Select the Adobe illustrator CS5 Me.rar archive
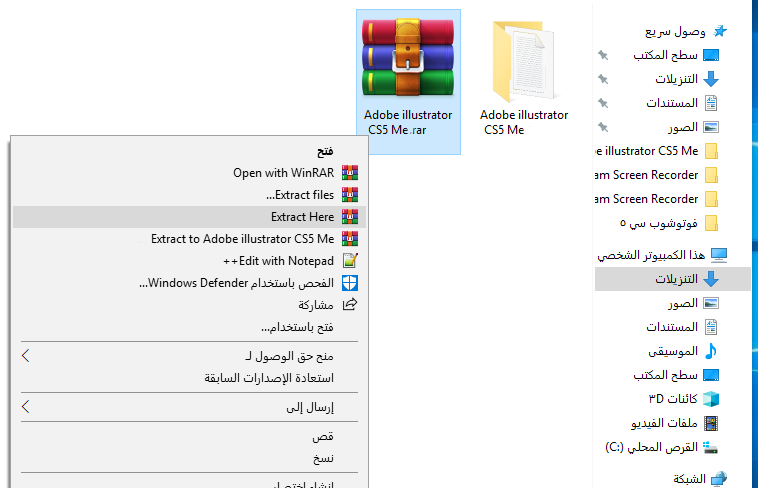The width and height of the screenshot is (758, 488). (x=408, y=81)
